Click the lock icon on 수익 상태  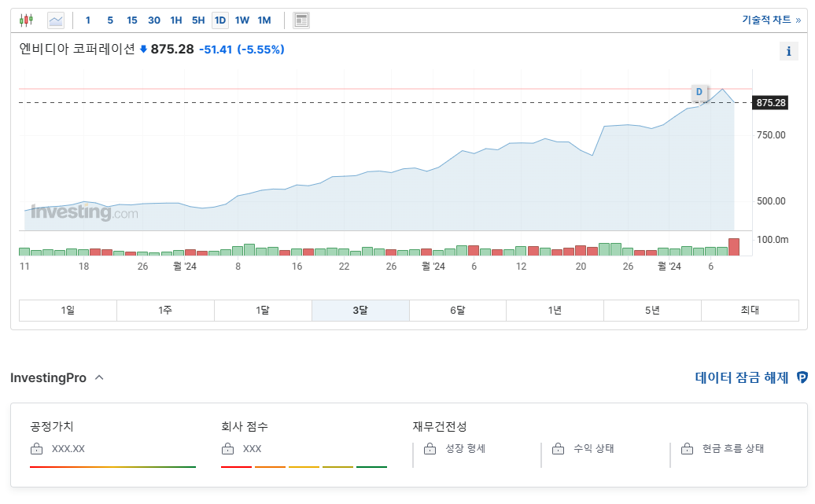[x=559, y=448]
